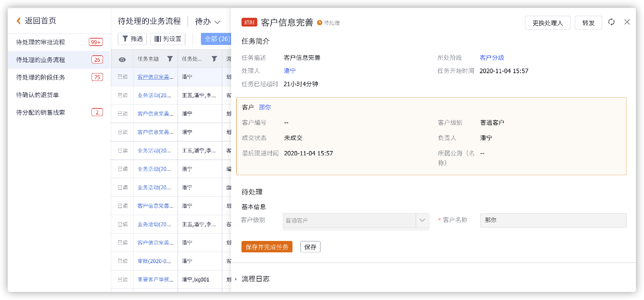Open the 筛选 filter button
Screen dimensions: 644x300
point(132,39)
